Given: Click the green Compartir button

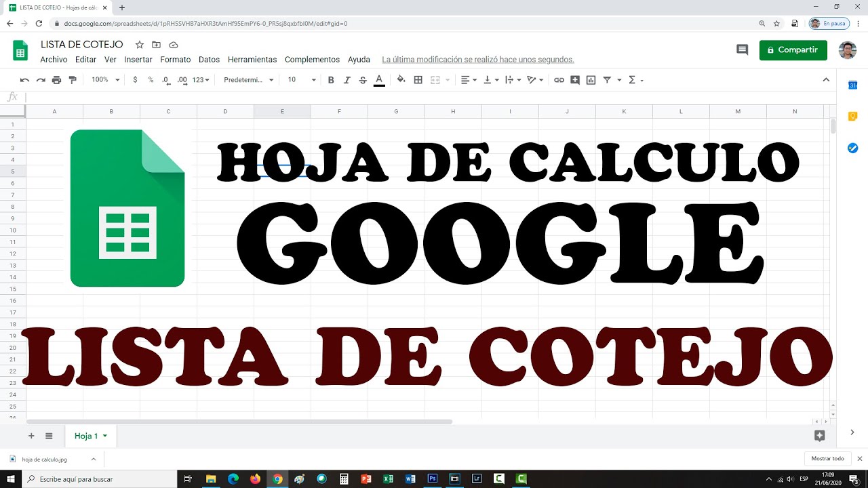Looking at the screenshot, I should click(793, 50).
